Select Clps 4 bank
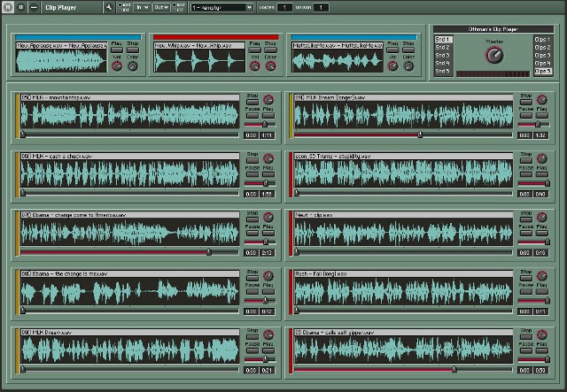This screenshot has width=567, height=392. click(543, 63)
